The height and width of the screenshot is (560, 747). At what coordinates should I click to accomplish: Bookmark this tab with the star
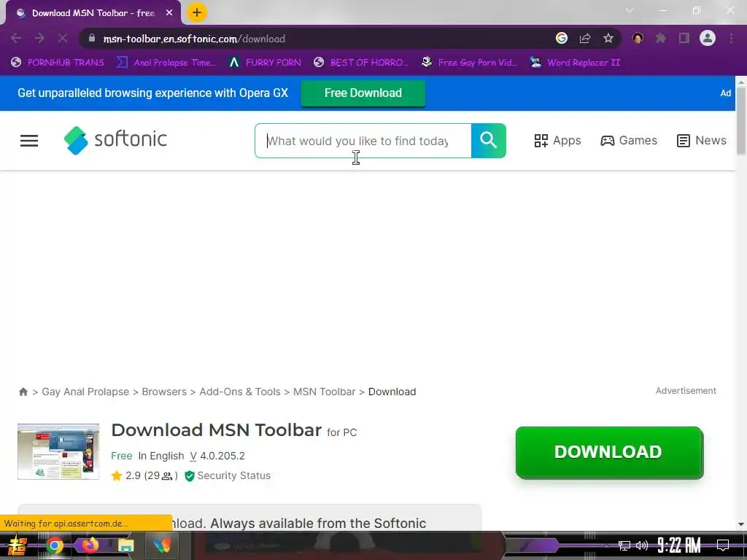(608, 38)
